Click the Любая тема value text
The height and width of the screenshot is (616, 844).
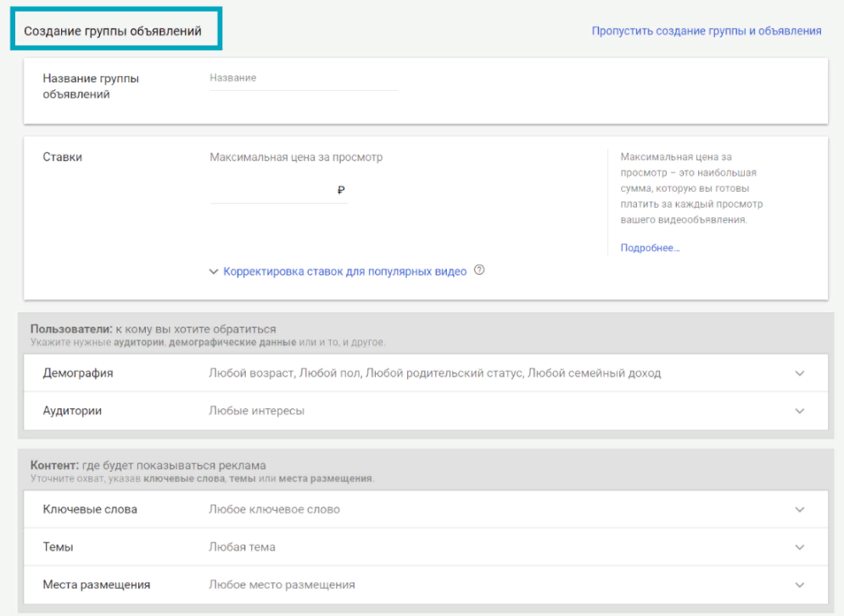[242, 547]
